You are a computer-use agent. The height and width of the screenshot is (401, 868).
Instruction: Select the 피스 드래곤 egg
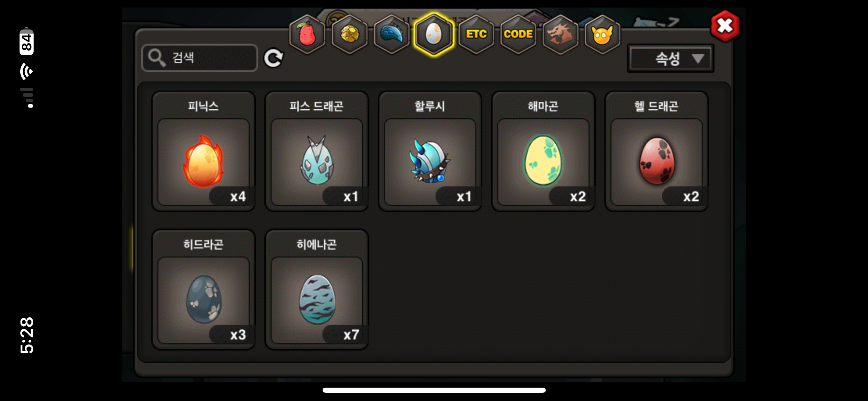click(x=317, y=151)
